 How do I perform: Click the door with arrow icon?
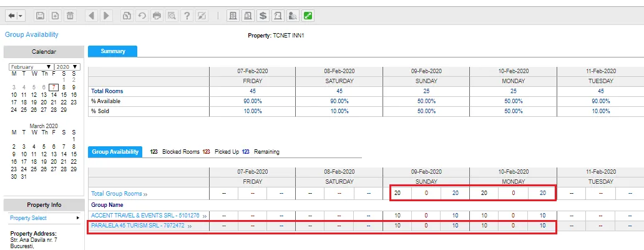278,16
